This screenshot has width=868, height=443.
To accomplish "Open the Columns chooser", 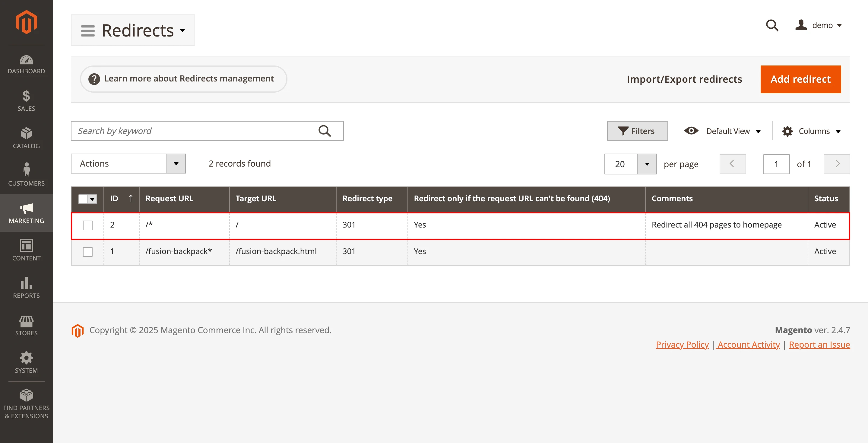I will (812, 131).
